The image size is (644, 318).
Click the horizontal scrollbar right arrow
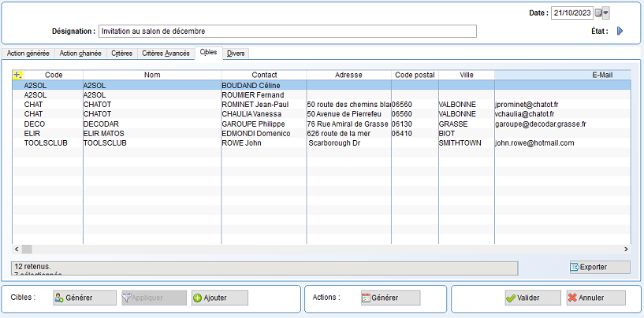click(x=625, y=248)
